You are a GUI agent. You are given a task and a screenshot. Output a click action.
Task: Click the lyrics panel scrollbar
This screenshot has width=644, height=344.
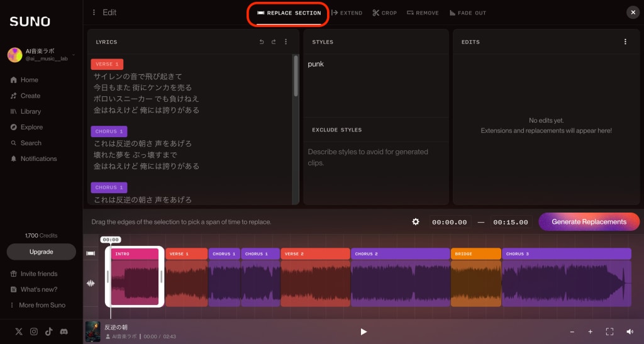296,76
